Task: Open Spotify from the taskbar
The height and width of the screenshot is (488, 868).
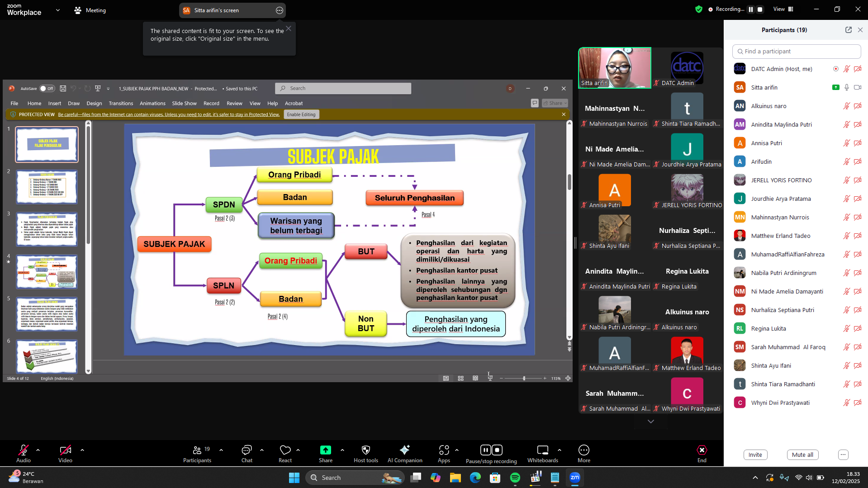Action: pos(515,478)
